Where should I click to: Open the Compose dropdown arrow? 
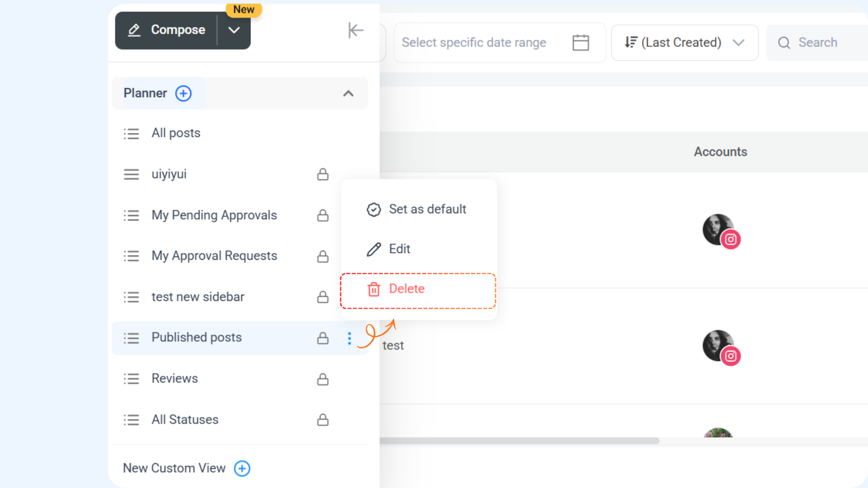(x=234, y=30)
